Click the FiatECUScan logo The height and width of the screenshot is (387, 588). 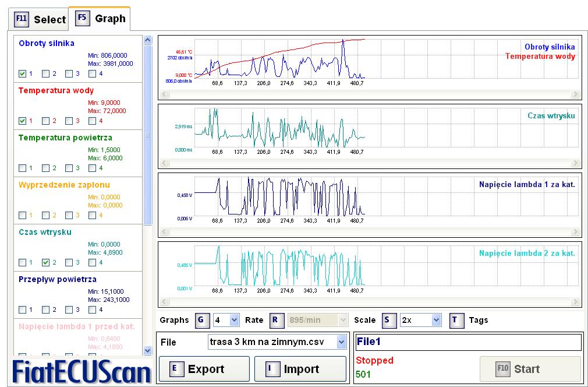[82, 372]
